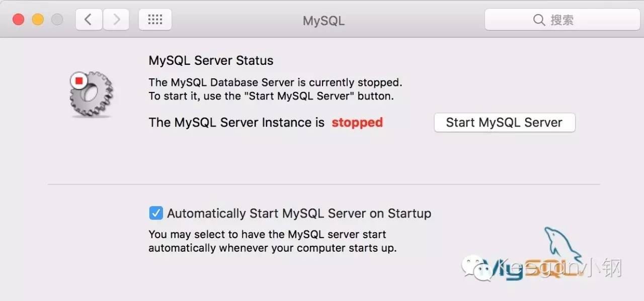
Task: Click the red 'stopped' status text
Action: [357, 123]
